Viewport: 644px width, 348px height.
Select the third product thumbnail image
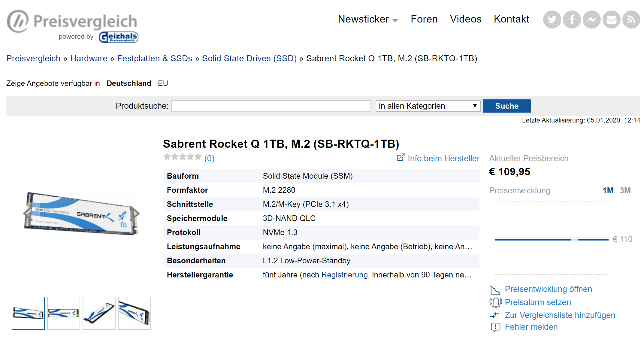tap(99, 313)
